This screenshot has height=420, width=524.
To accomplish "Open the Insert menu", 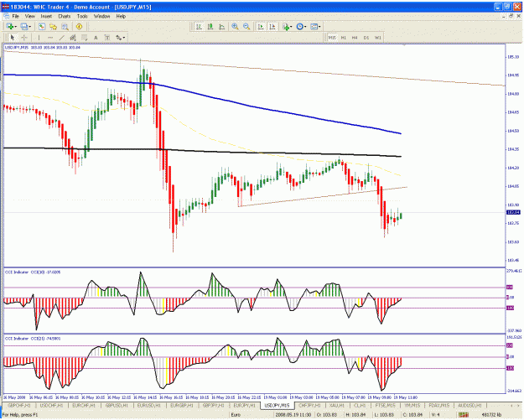I will [46, 16].
